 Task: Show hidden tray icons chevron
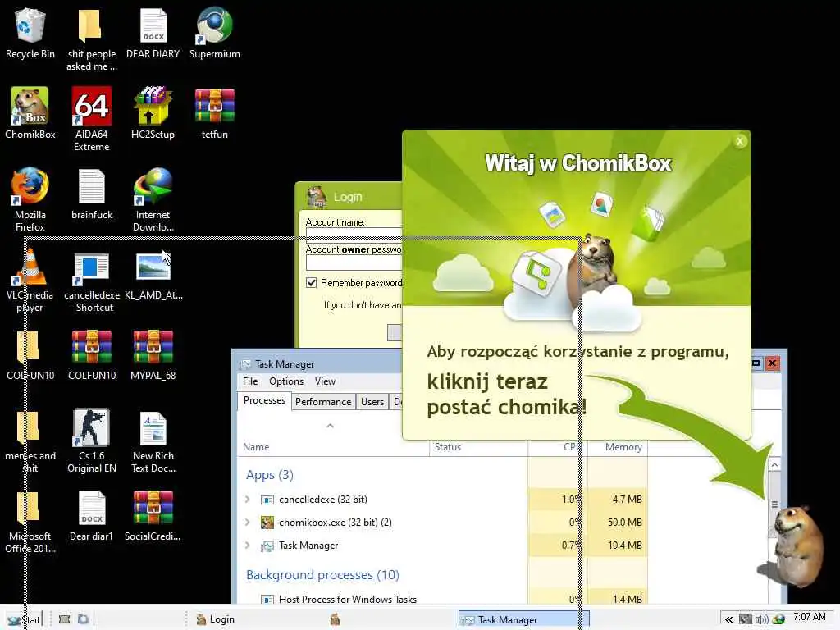tap(728, 619)
